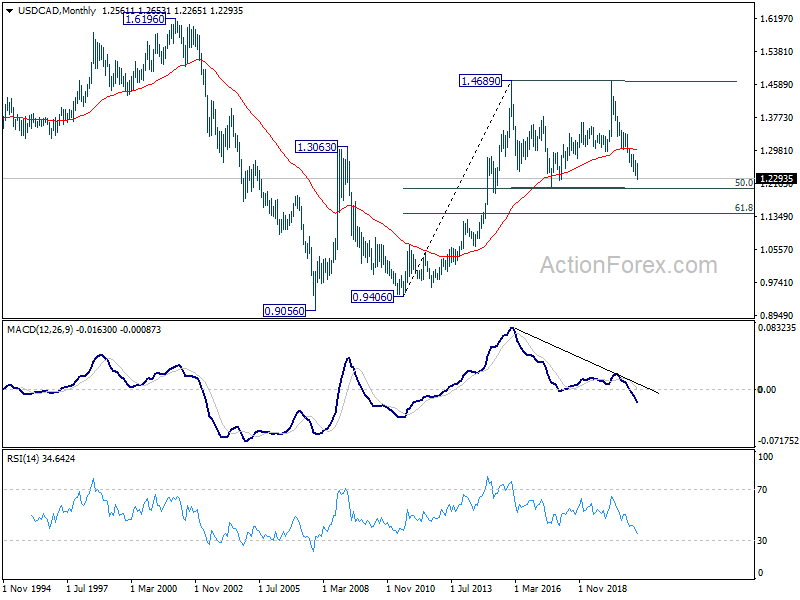Click the 1.13490 price axis value

tap(777, 217)
